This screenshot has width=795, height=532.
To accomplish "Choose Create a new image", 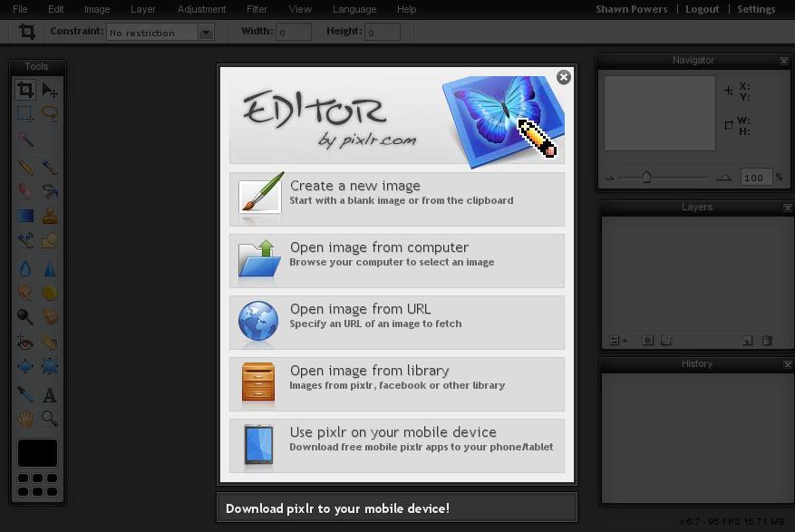I will [x=396, y=199].
